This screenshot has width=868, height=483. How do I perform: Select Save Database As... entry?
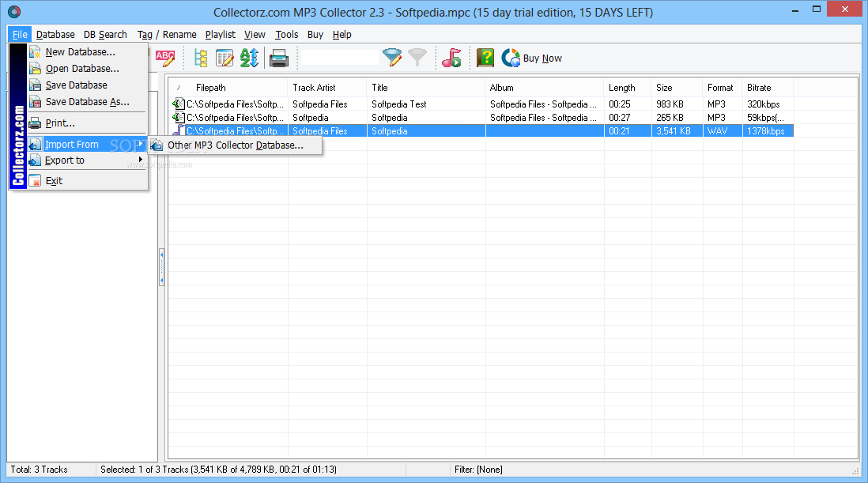[x=87, y=102]
